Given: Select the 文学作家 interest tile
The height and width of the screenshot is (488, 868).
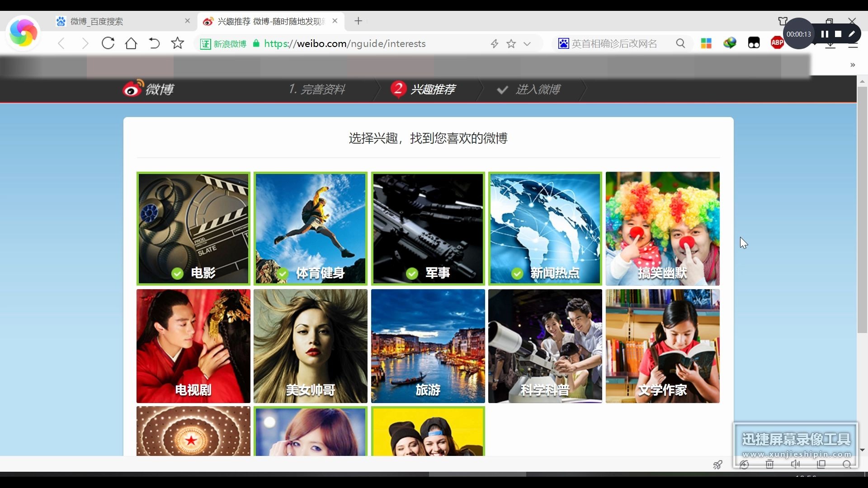Looking at the screenshot, I should coord(663,346).
